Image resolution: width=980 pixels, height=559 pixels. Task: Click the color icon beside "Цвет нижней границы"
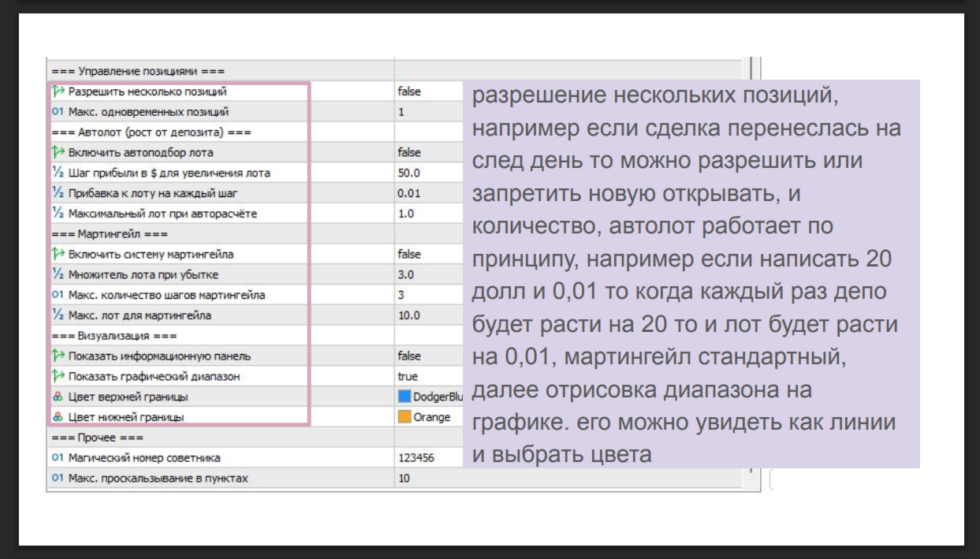(58, 417)
